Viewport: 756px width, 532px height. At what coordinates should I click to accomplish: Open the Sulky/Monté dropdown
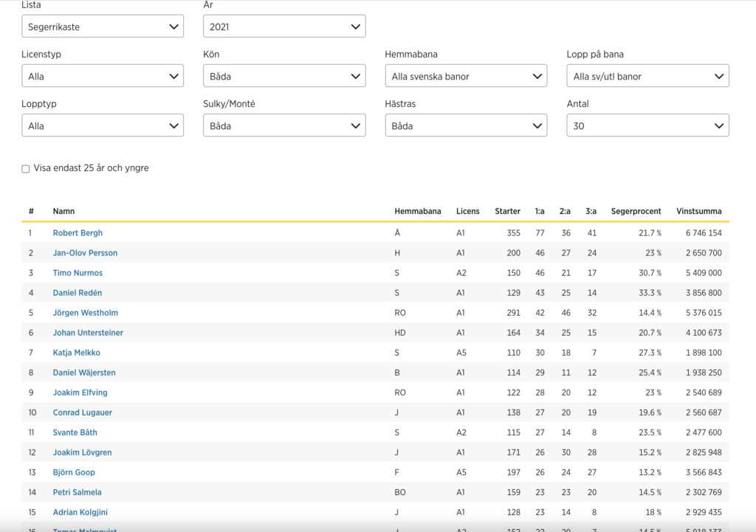coord(284,125)
